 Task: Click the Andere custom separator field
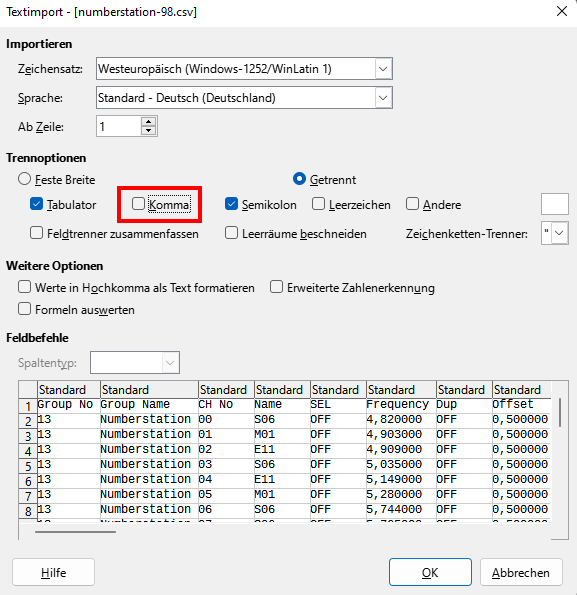click(555, 204)
